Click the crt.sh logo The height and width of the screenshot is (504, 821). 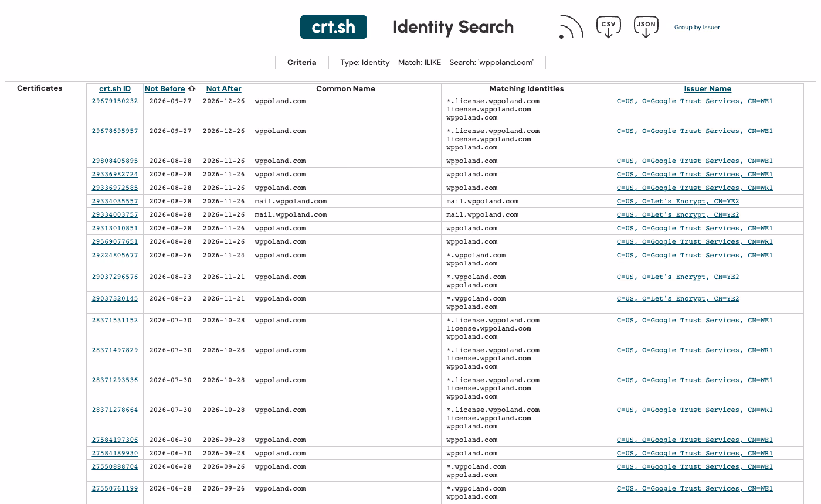point(333,27)
